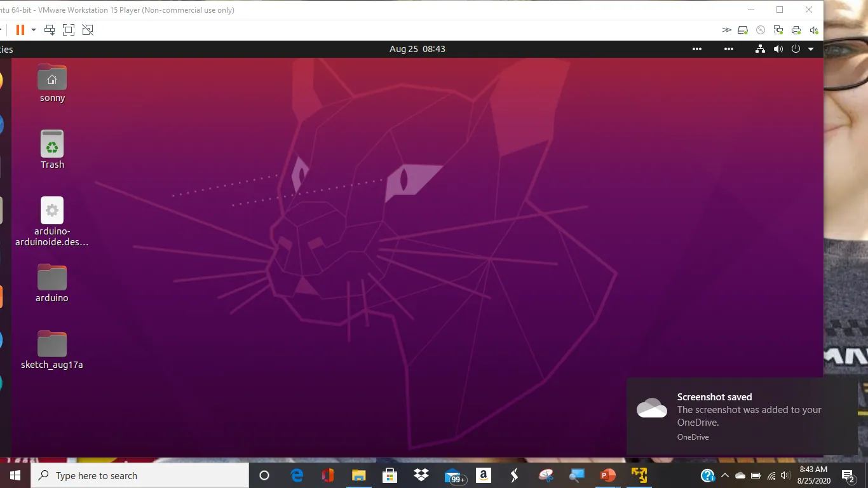Suspend the VM with the orange pause button

click(x=20, y=30)
